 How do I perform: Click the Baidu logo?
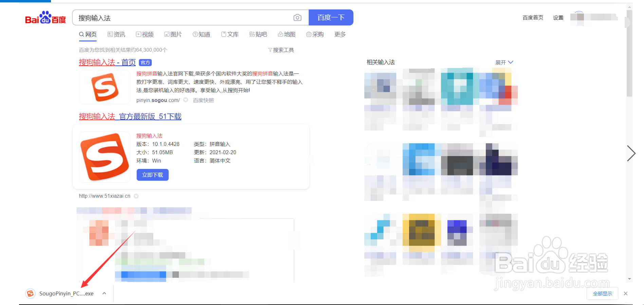coord(45,18)
